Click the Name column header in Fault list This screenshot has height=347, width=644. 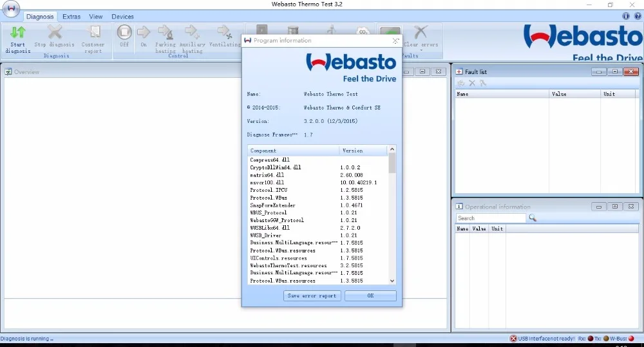tap(502, 94)
